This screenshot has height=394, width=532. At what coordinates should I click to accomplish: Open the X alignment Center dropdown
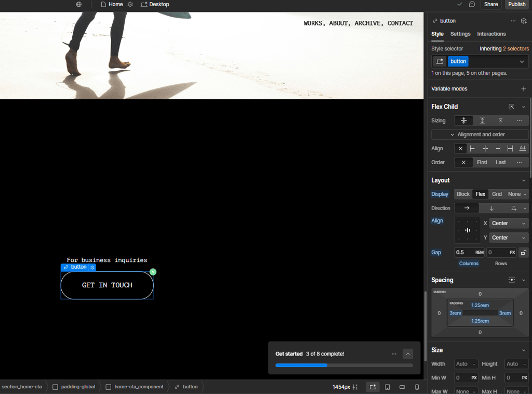click(509, 224)
